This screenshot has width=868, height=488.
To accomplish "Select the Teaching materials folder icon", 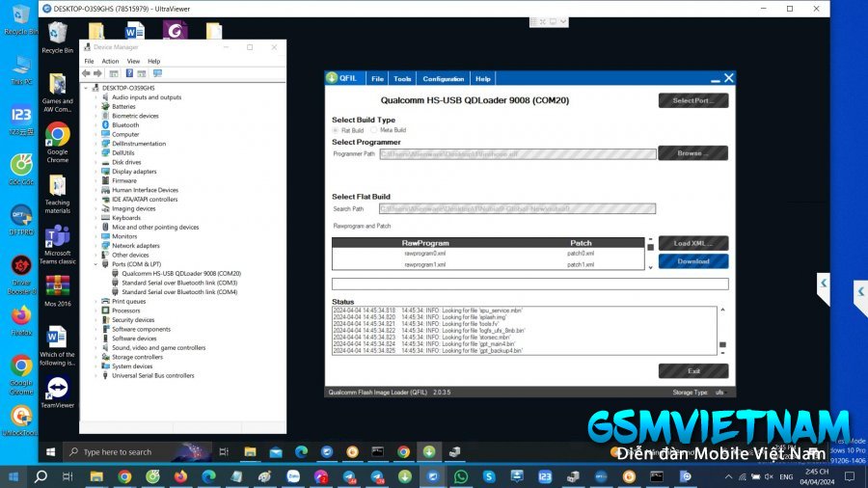I will pyautogui.click(x=57, y=194).
